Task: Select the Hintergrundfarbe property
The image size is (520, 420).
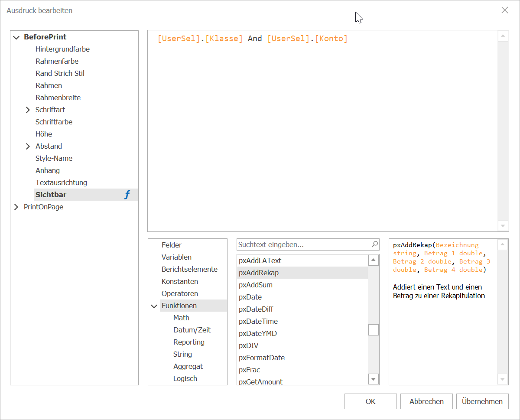Action: (63, 49)
